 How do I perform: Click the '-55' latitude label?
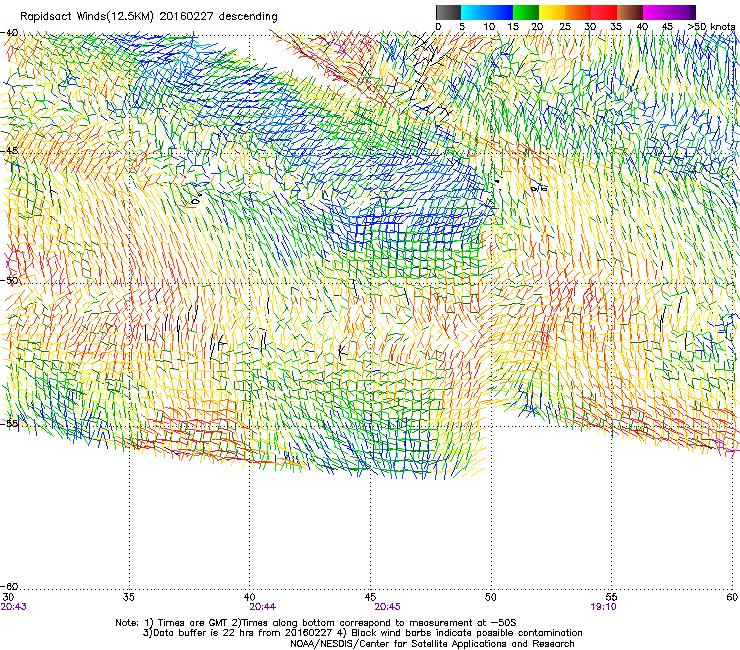pos(9,423)
